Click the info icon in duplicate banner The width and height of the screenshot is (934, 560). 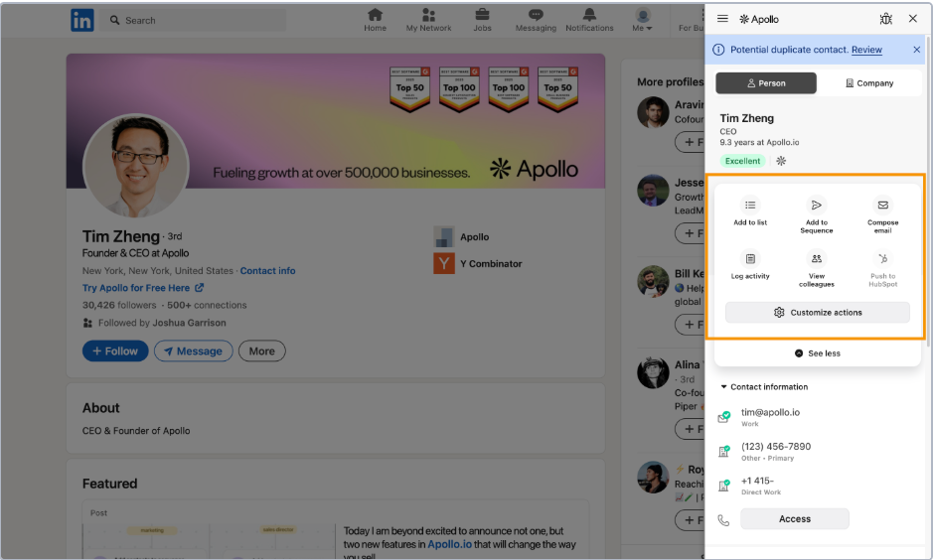[718, 50]
